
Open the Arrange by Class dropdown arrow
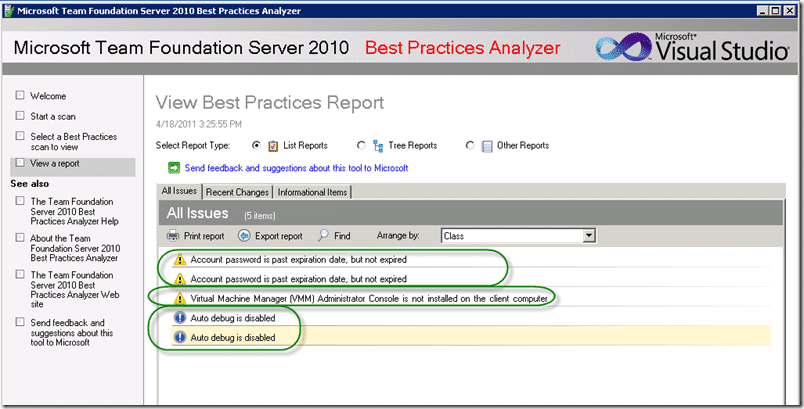point(589,236)
